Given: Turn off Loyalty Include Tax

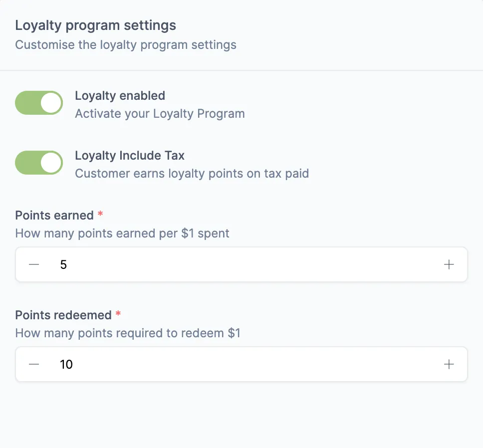Looking at the screenshot, I should click(x=38, y=163).
